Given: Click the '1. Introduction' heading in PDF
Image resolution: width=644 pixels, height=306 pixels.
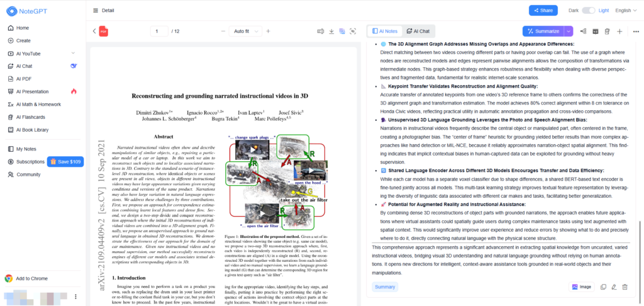Looking at the screenshot, I should pyautogui.click(x=129, y=278).
